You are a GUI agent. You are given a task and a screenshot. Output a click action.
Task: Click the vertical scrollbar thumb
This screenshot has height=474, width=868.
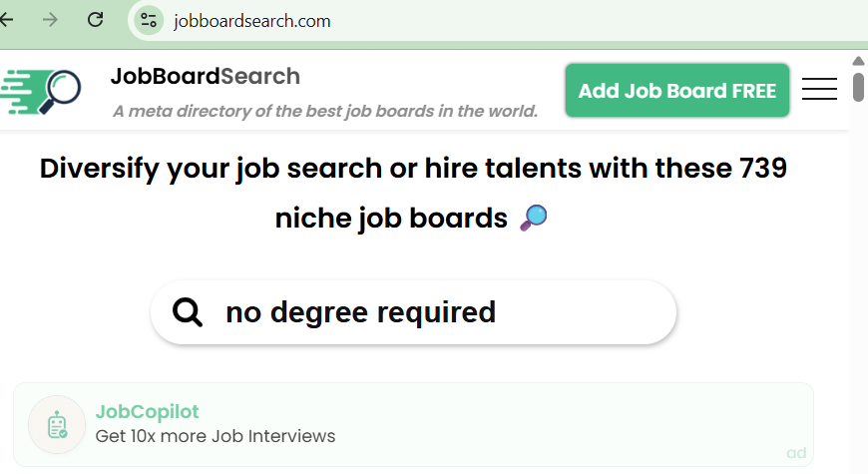[858, 86]
